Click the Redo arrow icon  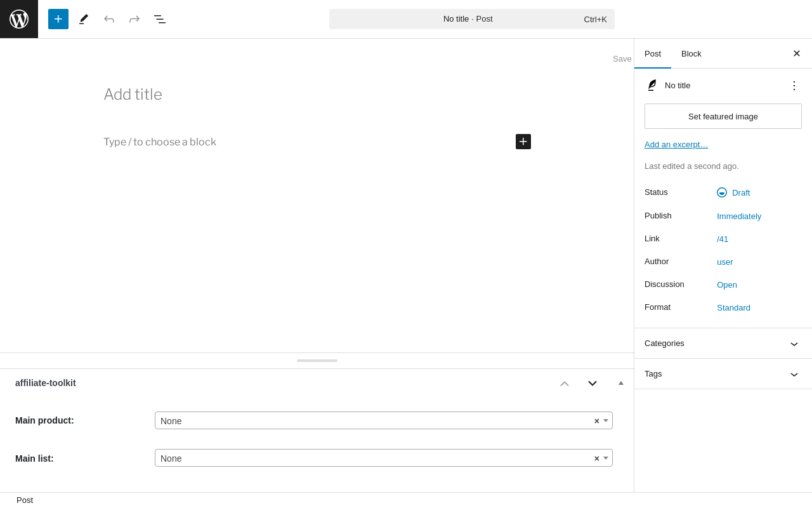point(134,19)
